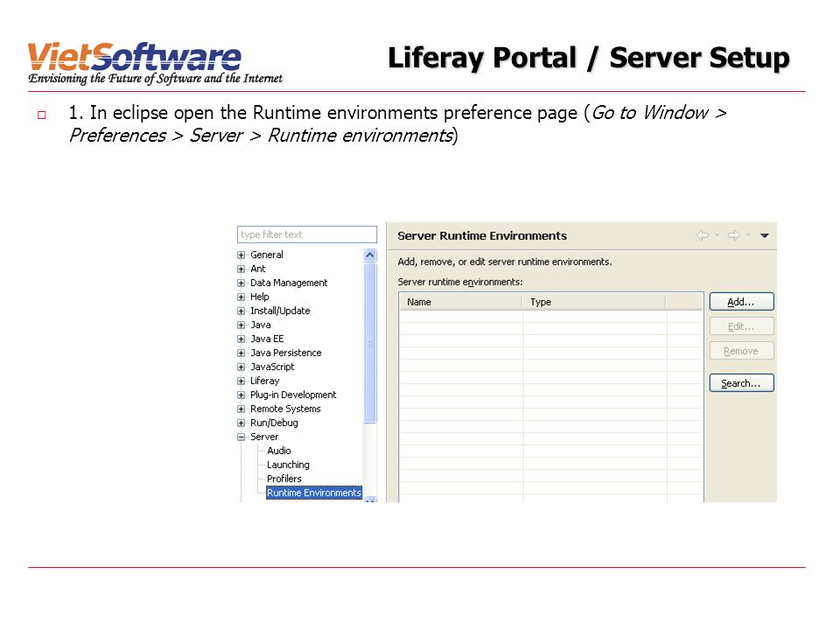The height and width of the screenshot is (630, 840).
Task: Select Java EE category
Action: tap(267, 339)
